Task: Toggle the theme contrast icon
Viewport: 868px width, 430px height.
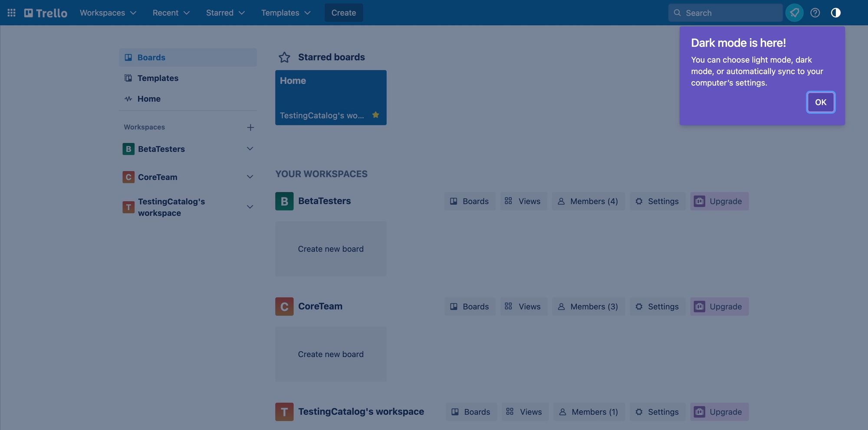Action: pyautogui.click(x=835, y=13)
